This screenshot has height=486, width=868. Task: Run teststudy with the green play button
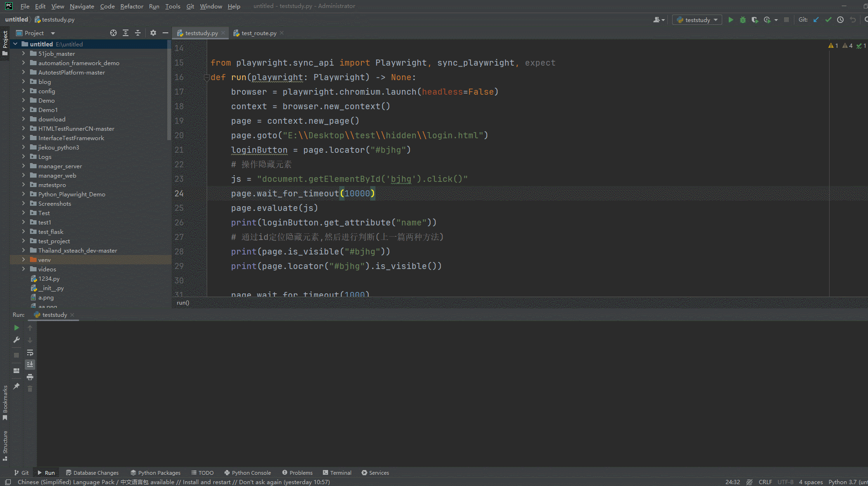tap(730, 20)
